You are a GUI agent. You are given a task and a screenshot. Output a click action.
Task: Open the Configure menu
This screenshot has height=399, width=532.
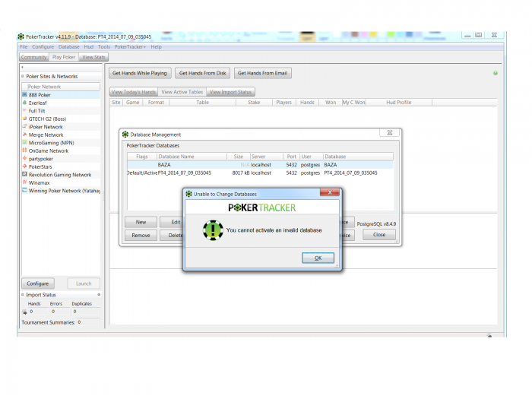coord(43,47)
